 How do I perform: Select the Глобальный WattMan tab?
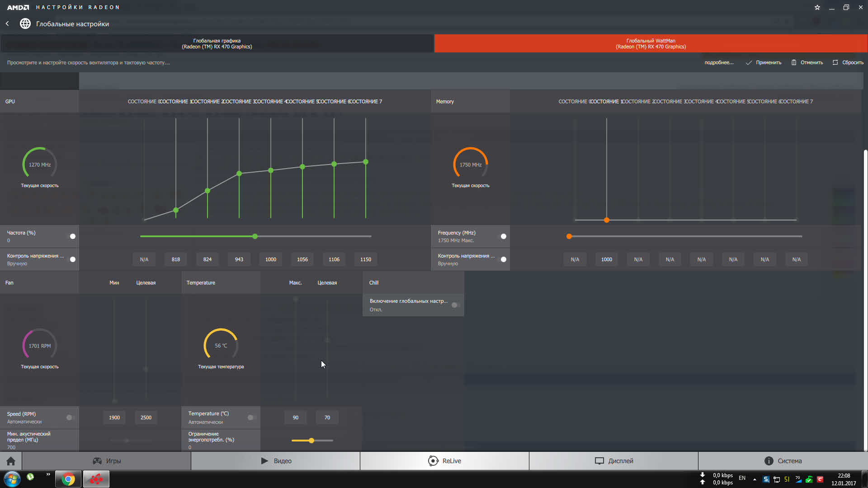tap(651, 43)
